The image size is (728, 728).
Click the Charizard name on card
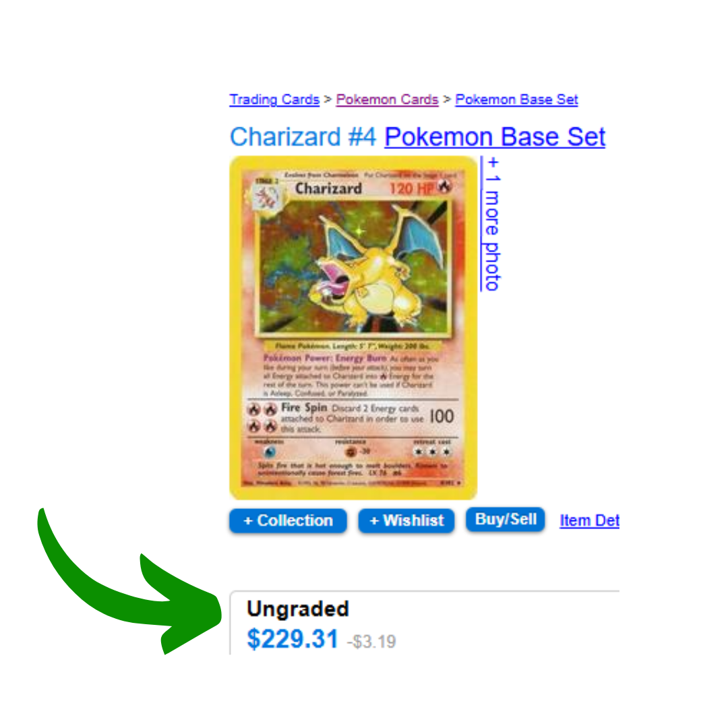(328, 189)
